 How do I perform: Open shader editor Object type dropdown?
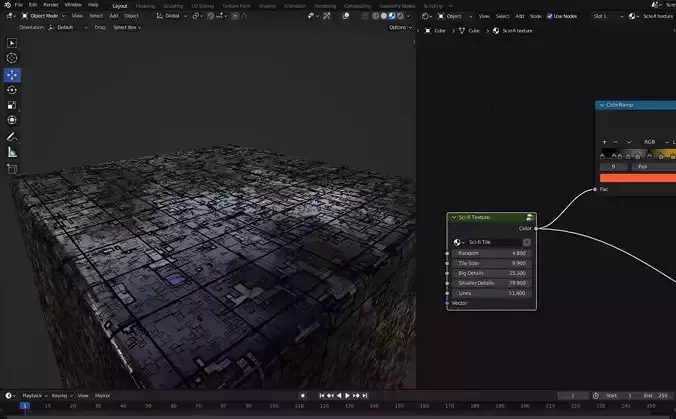[454, 16]
